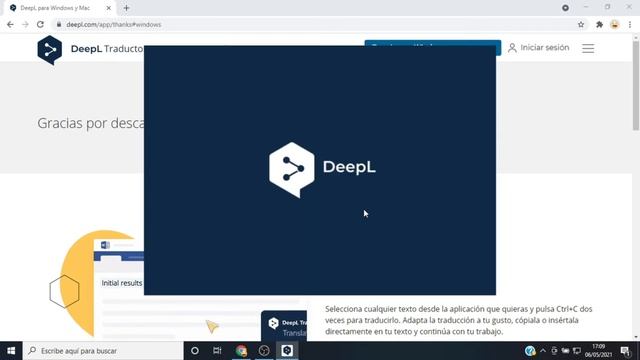
Task: Click the network tray icon
Action: [x=577, y=351]
